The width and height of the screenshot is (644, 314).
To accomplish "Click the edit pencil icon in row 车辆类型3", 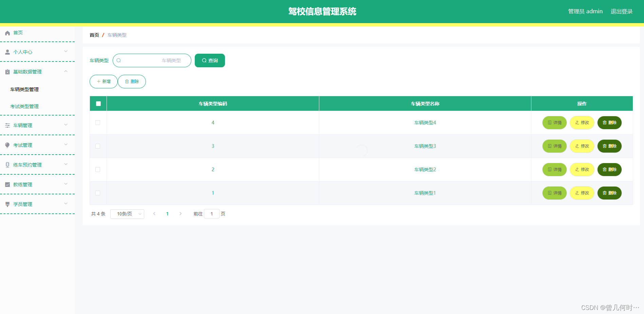I will click(x=577, y=146).
